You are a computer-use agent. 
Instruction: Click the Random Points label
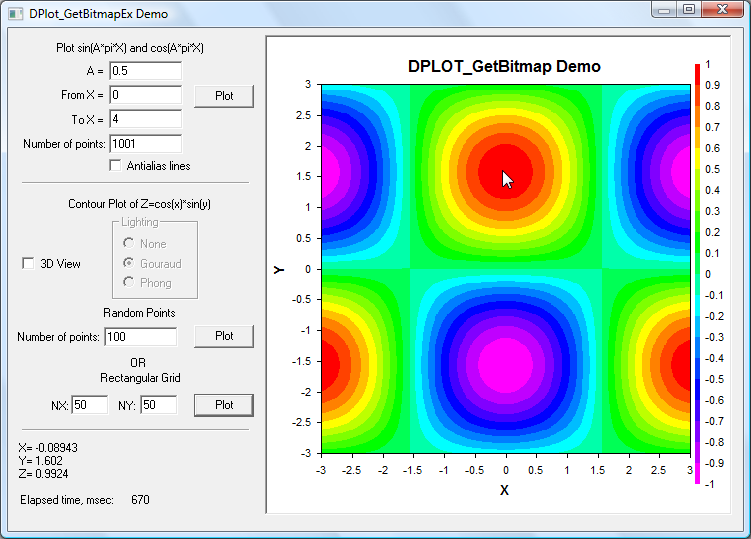point(139,313)
